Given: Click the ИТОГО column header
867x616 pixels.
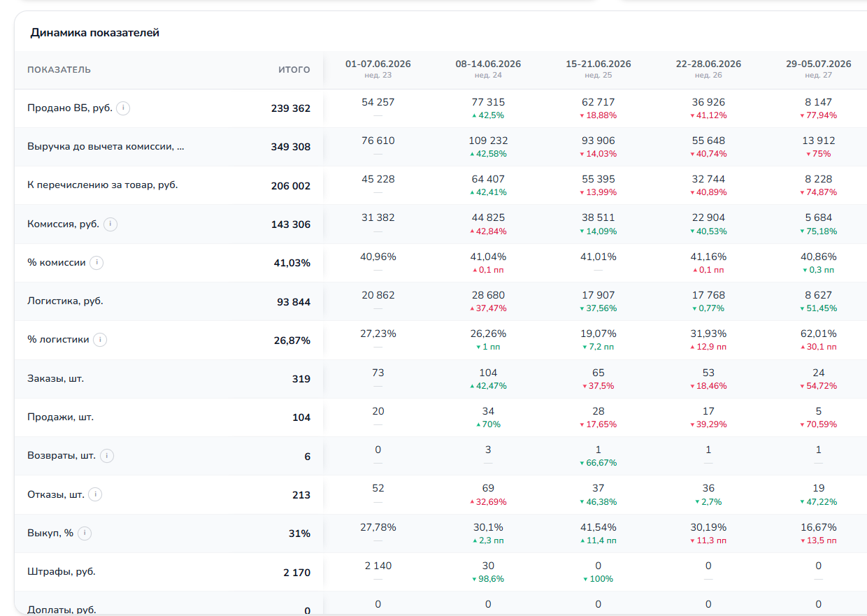Looking at the screenshot, I should (x=294, y=70).
